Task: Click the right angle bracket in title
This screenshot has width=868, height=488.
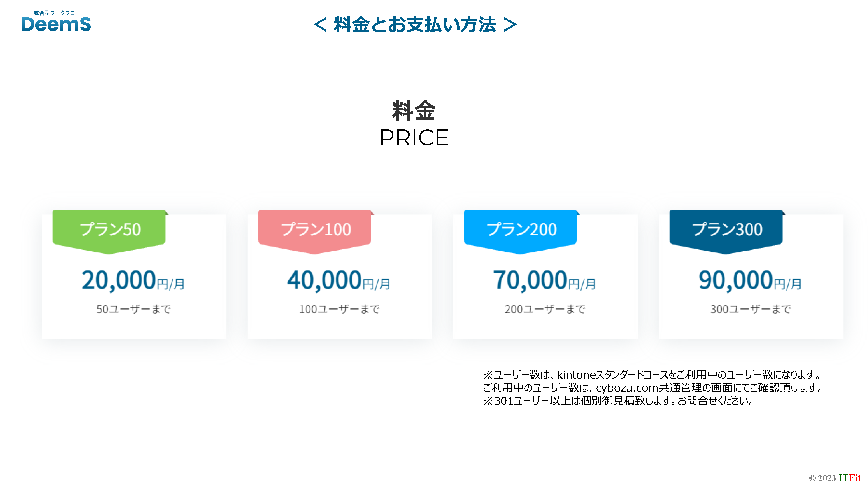Action: click(510, 25)
